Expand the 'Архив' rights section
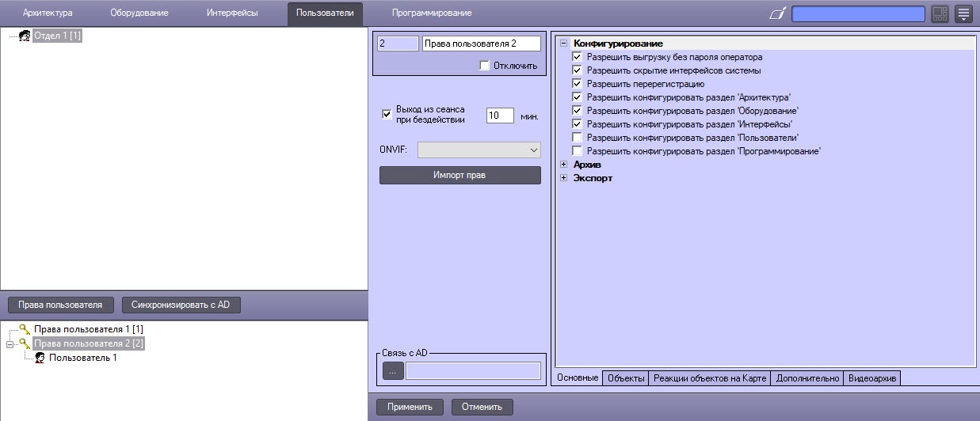980x421 pixels. 563,165
